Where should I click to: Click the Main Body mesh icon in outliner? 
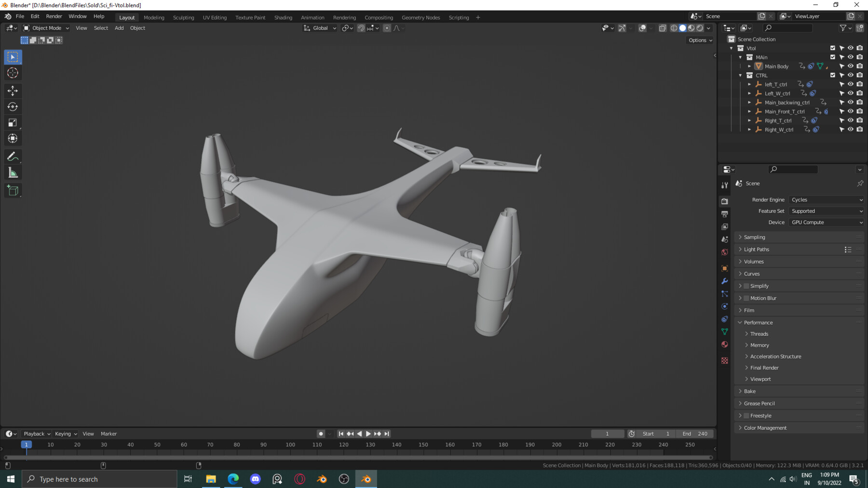coord(758,66)
